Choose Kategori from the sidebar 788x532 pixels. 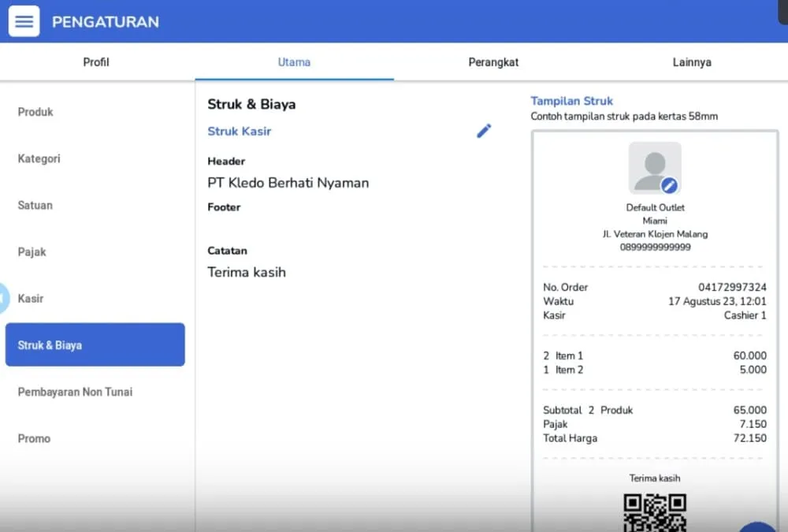coord(39,158)
